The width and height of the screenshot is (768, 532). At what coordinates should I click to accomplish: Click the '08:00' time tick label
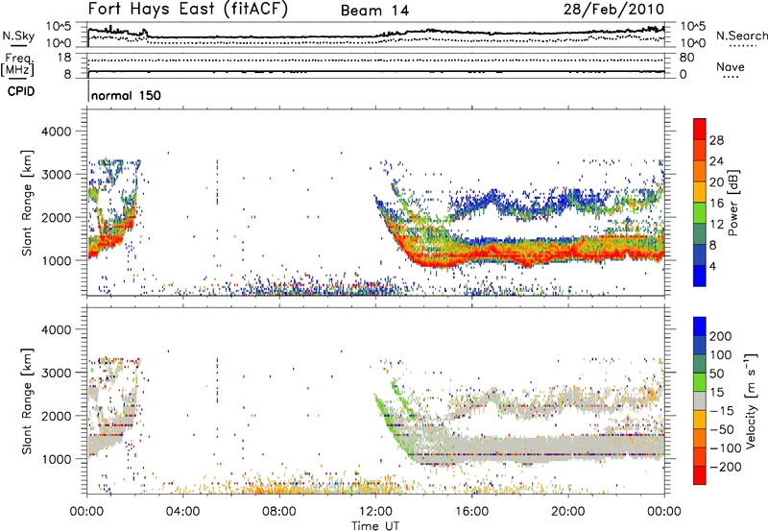click(x=279, y=512)
